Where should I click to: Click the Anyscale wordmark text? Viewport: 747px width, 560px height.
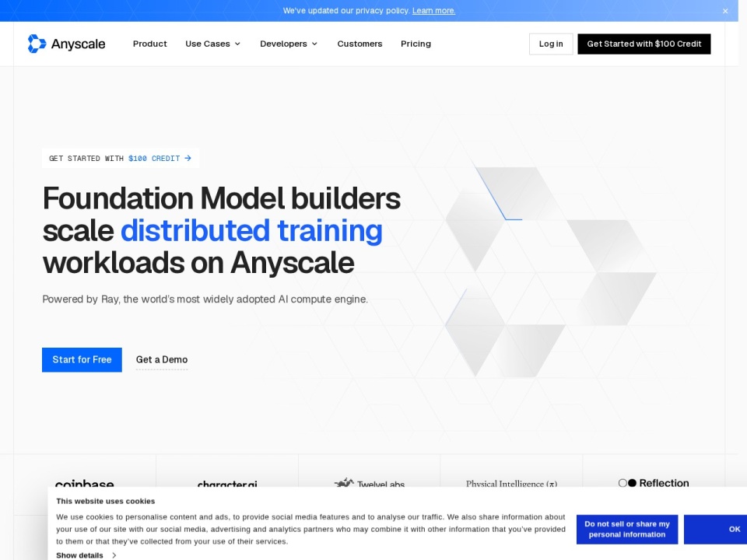(x=78, y=44)
